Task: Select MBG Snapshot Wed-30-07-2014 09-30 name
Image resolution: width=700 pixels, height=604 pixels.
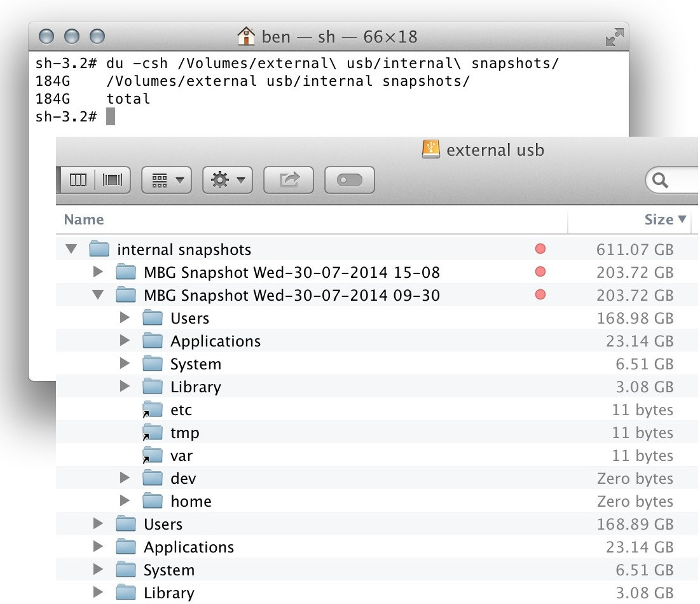Action: click(292, 295)
